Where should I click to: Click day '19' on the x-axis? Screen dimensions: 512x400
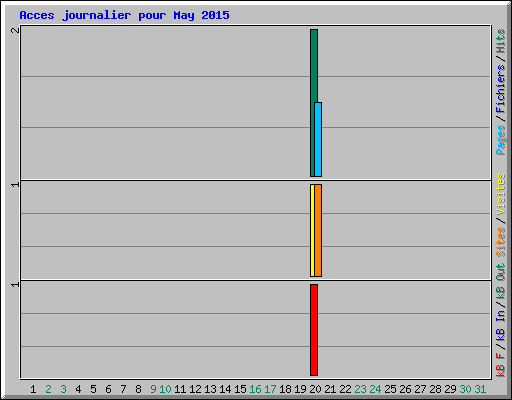(x=300, y=389)
